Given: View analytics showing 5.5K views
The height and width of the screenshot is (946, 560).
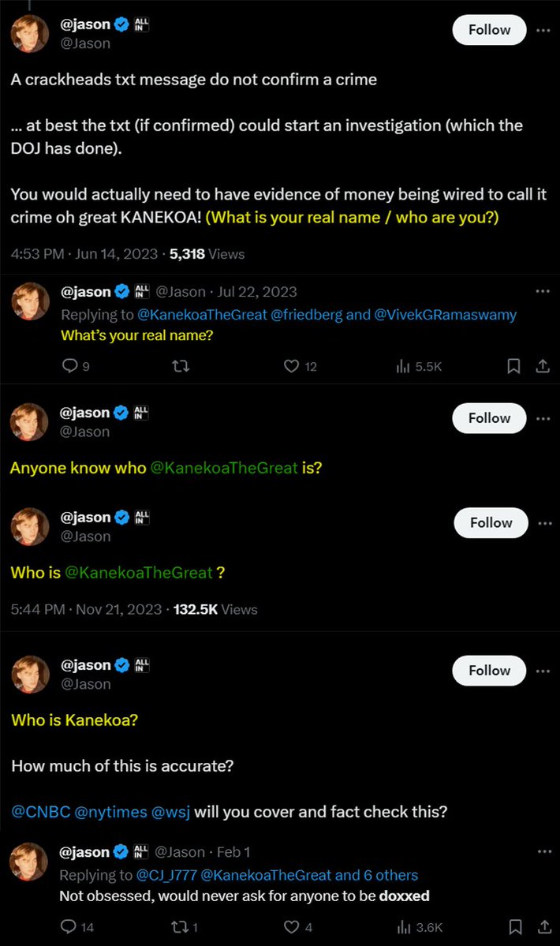Looking at the screenshot, I should click(x=419, y=366).
